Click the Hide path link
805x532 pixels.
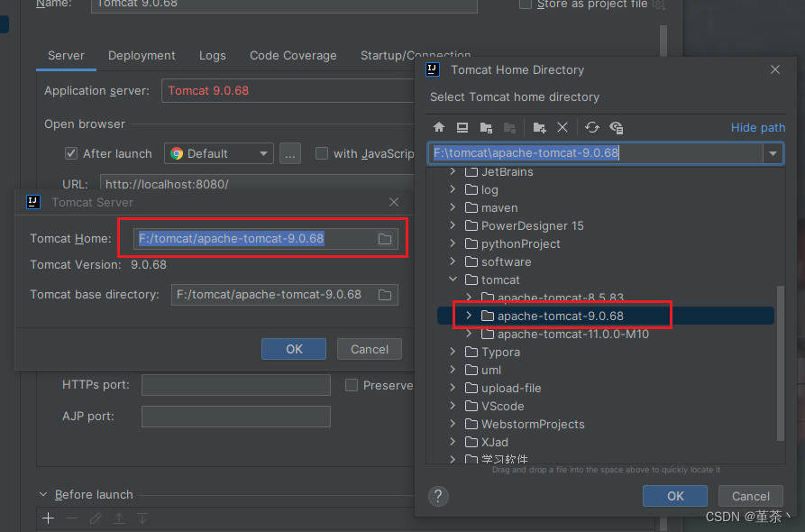click(758, 127)
